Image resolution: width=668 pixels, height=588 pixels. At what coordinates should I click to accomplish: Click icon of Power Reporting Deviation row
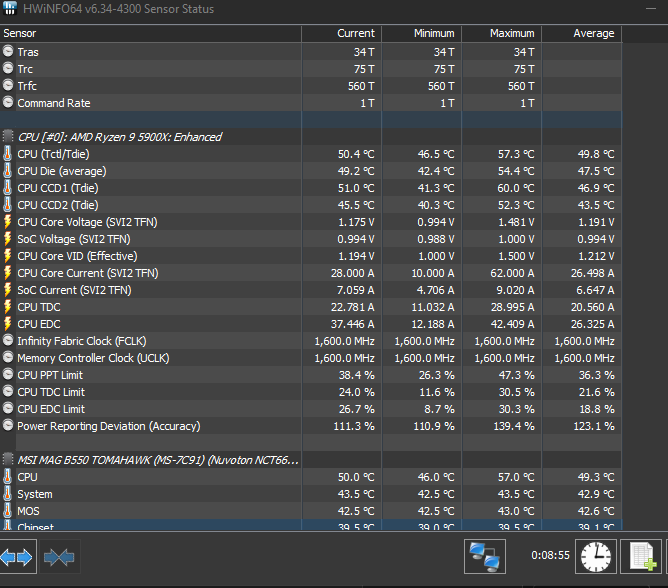click(x=8, y=425)
